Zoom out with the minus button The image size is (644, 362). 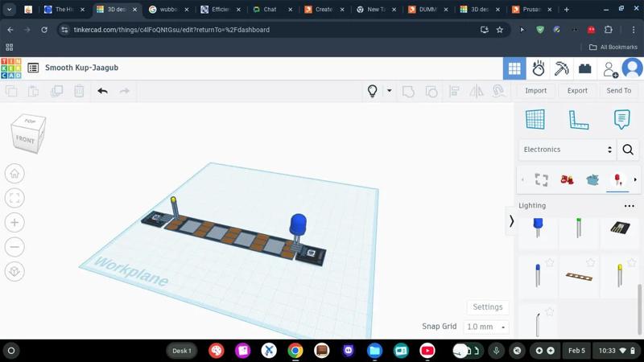point(14,247)
